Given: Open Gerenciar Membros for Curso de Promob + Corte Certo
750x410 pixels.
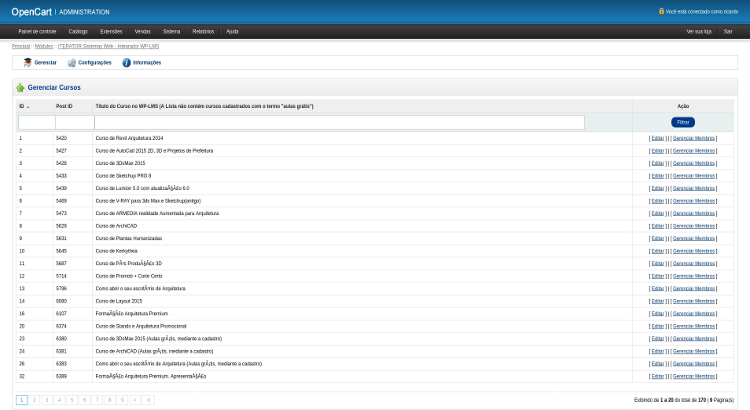Looking at the screenshot, I should [694, 276].
